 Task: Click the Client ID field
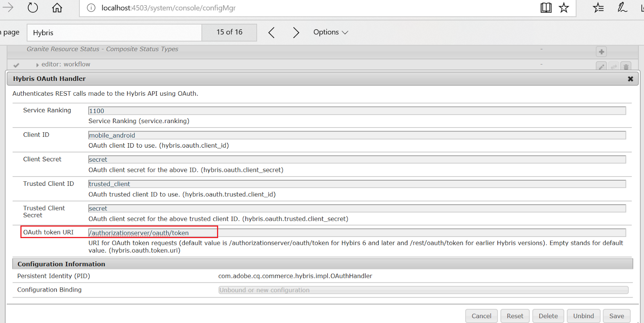point(357,135)
